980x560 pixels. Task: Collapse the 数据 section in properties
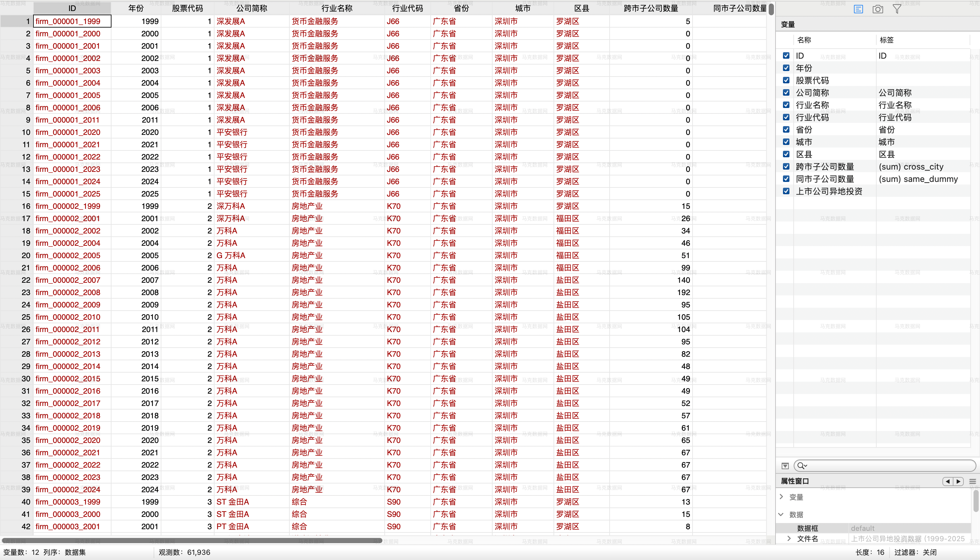coord(781,514)
